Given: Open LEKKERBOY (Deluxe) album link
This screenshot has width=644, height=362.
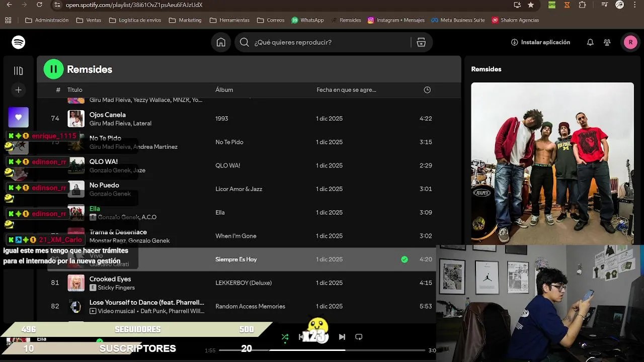Looking at the screenshot, I should (244, 283).
